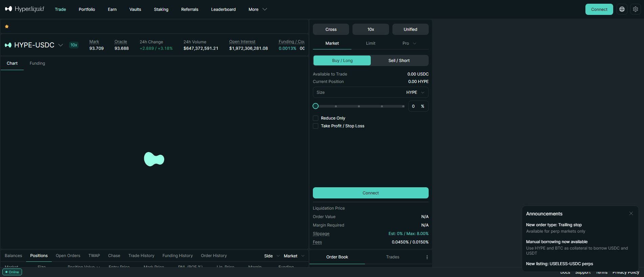Open the Open Orders tab
Viewport: 644px width, 277px height.
(x=68, y=256)
